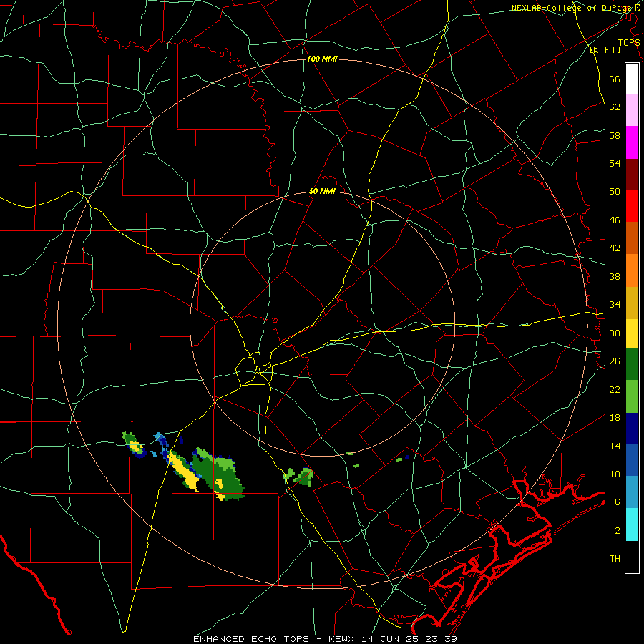Click the navy swatch near 18
644x644 pixels.
[632, 429]
